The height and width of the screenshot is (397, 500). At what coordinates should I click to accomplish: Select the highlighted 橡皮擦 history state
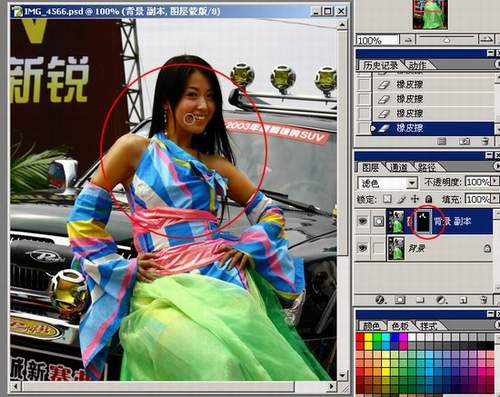coord(432,128)
